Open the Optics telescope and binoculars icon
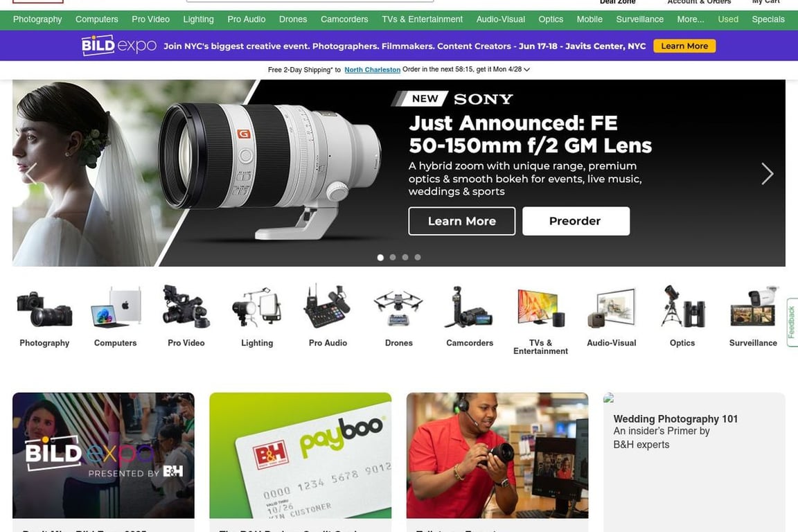Screen dimensions: 798x532 (x=682, y=306)
